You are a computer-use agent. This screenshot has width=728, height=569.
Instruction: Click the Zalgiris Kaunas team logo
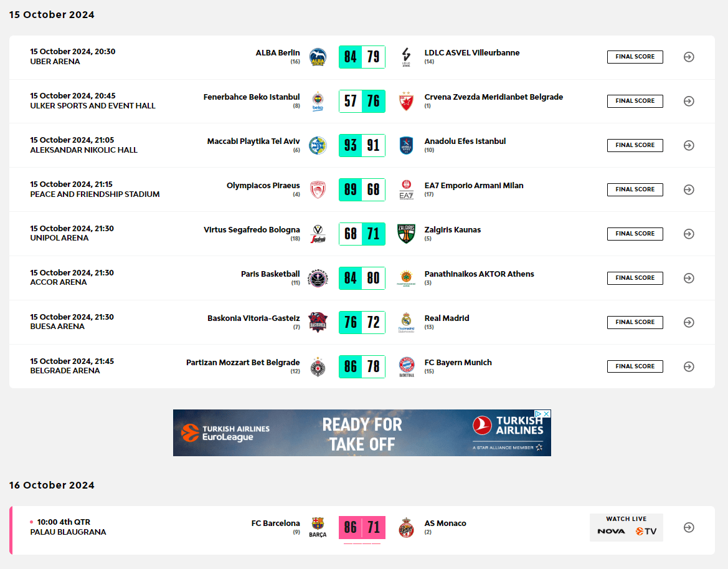coord(406,234)
